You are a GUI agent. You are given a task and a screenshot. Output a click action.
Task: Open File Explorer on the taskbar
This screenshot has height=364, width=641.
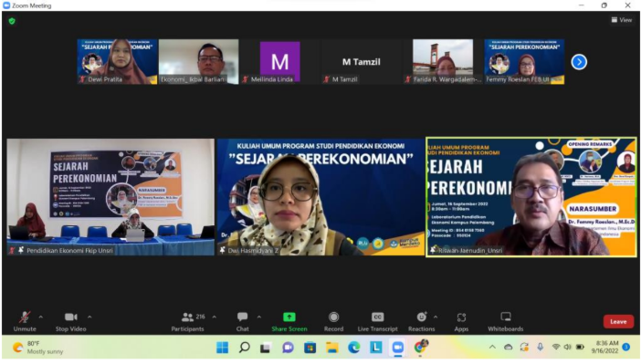(332, 348)
